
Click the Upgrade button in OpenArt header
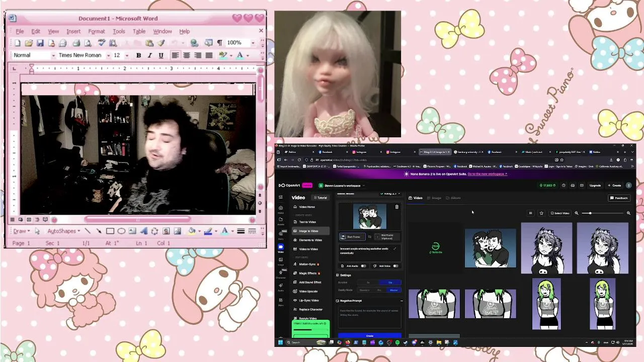coord(595,186)
